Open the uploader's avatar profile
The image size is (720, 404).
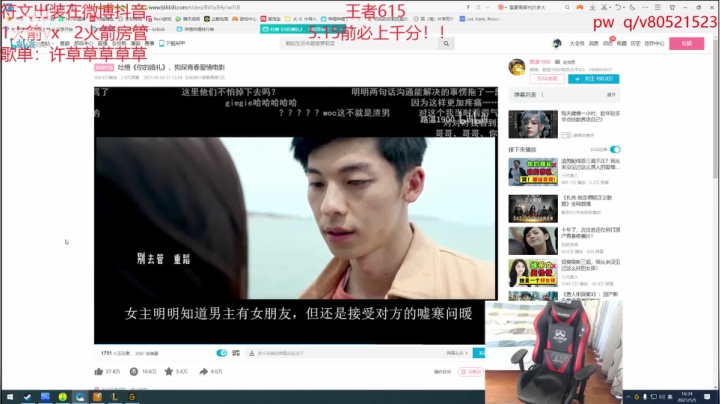517,67
